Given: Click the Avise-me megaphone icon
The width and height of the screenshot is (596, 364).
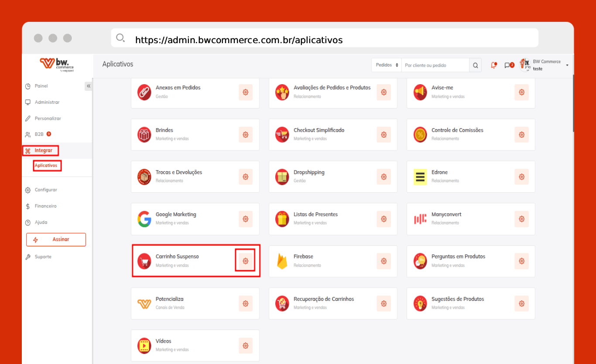Looking at the screenshot, I should [x=420, y=92].
